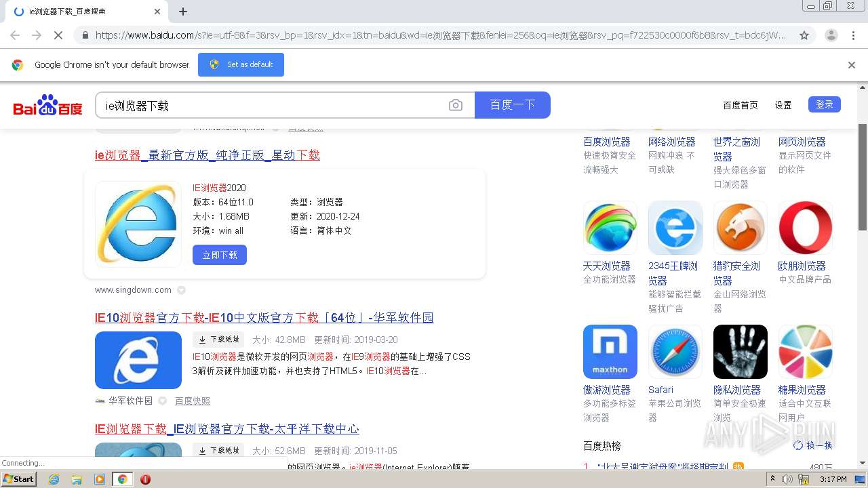Dismiss the default browser infobar
868x488 pixels.
(x=852, y=65)
